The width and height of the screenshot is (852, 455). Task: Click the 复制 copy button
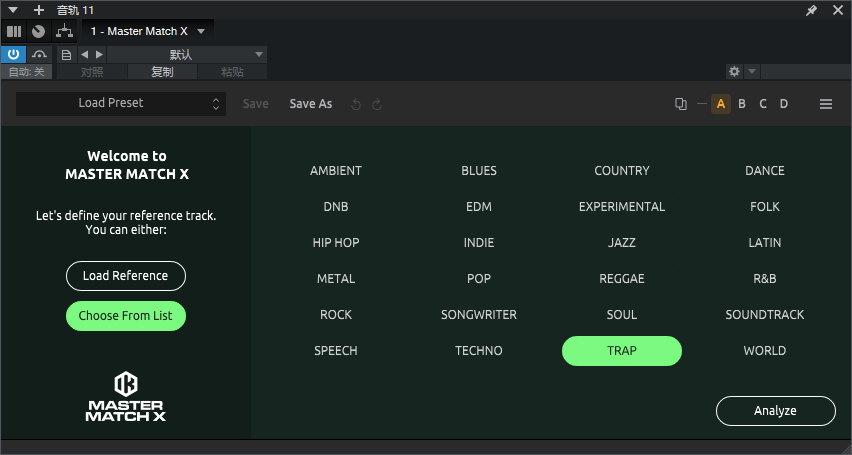[x=162, y=72]
